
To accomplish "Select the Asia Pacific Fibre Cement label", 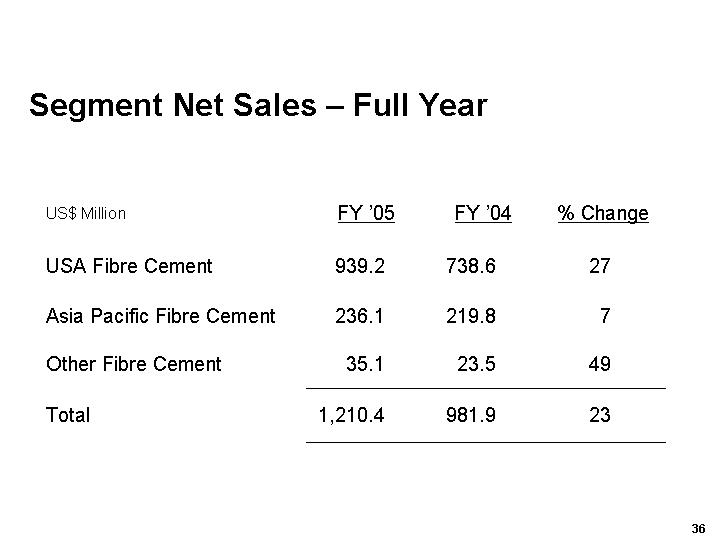I will click(x=160, y=316).
